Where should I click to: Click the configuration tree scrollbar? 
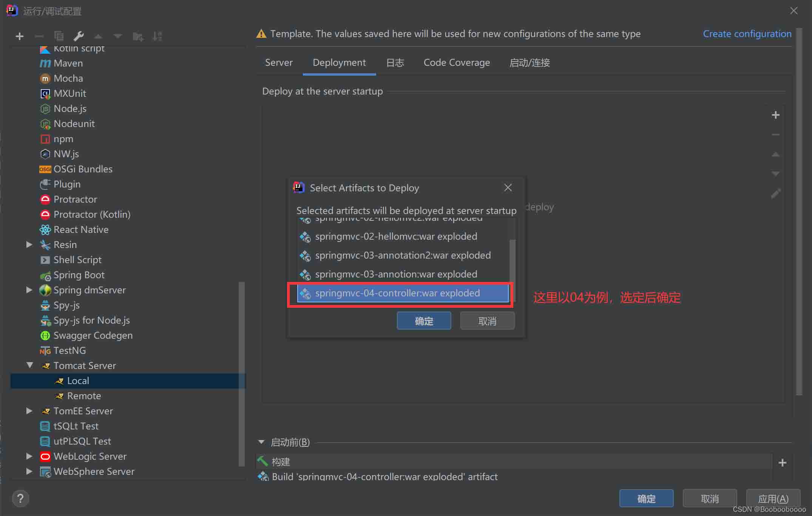pos(242,374)
